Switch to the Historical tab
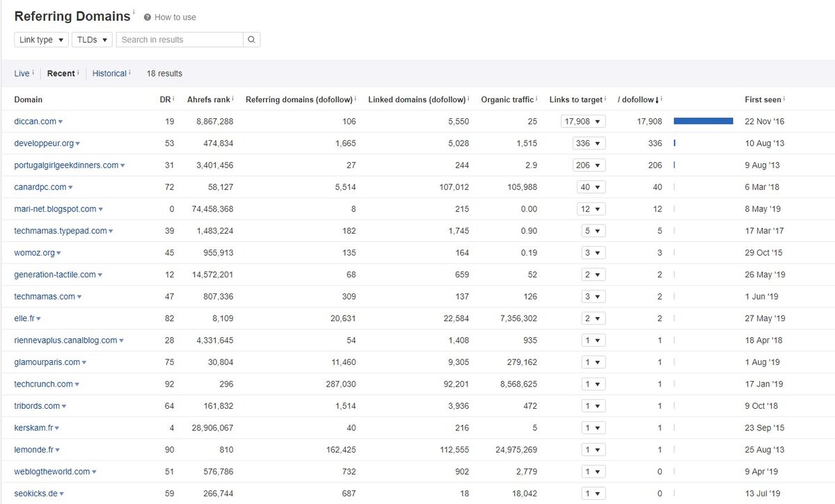Screen dimensions: 835x504 pos(109,74)
